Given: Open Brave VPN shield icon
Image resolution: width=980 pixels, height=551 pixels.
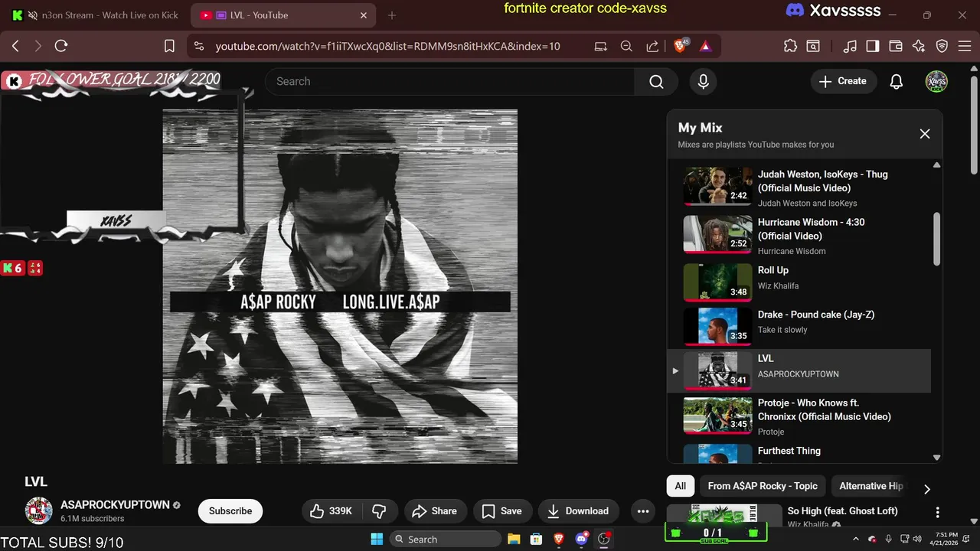Looking at the screenshot, I should coord(942,46).
